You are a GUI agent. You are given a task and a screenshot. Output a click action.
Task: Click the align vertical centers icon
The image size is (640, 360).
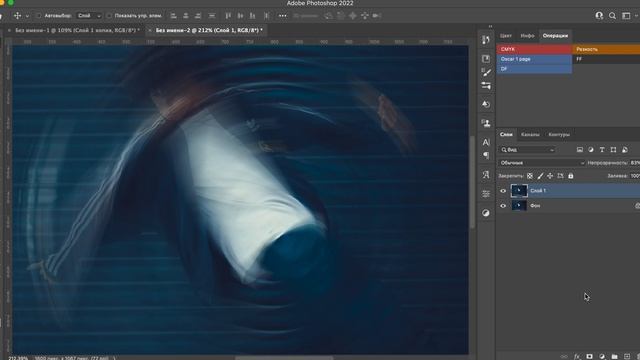tap(240, 16)
